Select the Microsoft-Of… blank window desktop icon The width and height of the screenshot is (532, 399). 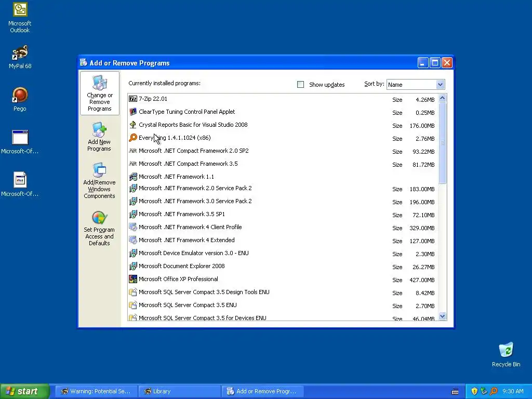(x=20, y=142)
